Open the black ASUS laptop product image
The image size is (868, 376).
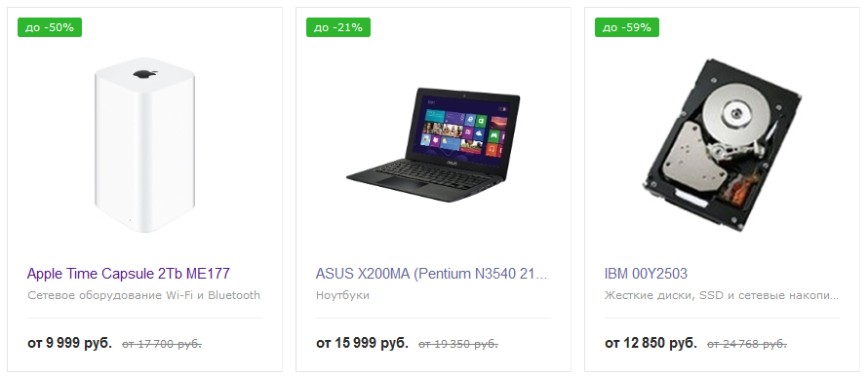coord(433,145)
